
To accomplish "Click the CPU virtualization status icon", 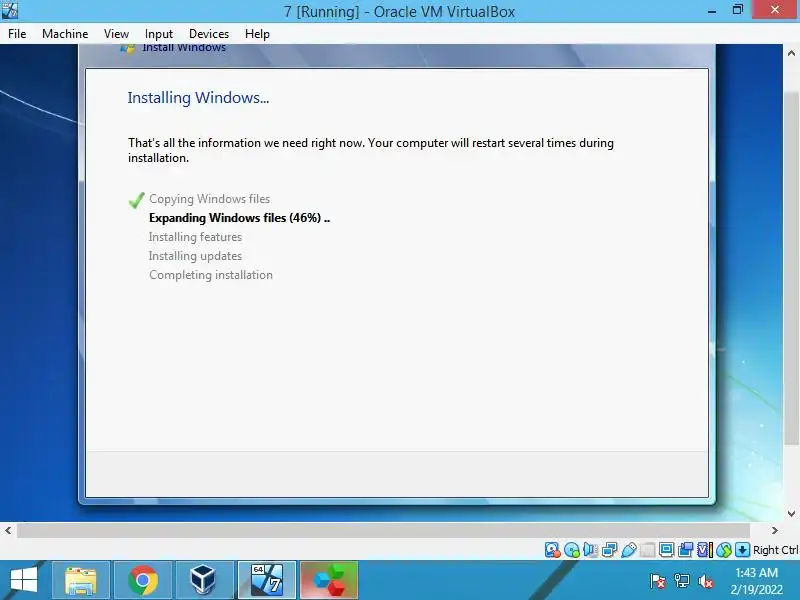I will pyautogui.click(x=705, y=549).
